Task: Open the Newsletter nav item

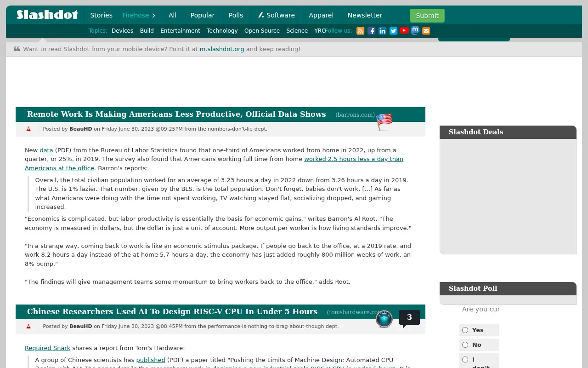Action: [x=365, y=15]
